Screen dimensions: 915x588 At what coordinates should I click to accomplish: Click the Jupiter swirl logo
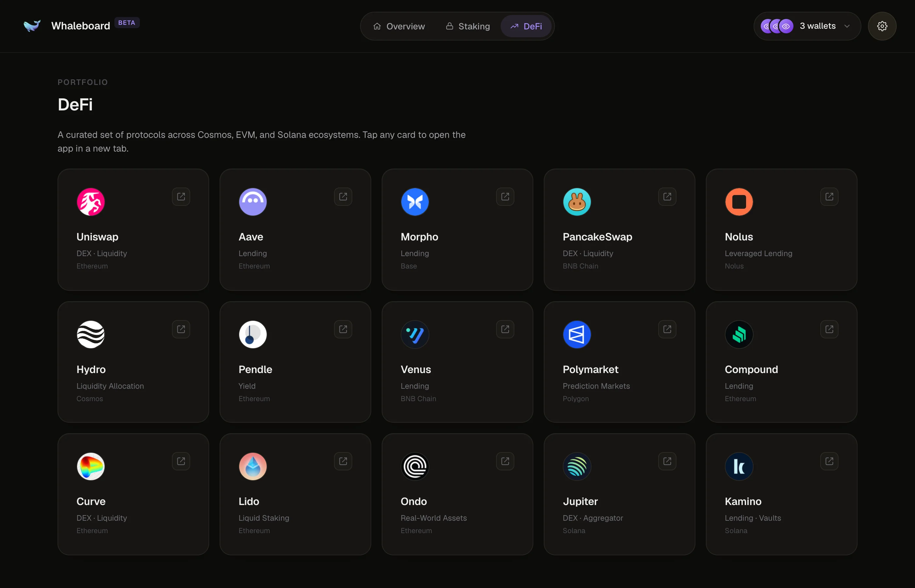(577, 466)
